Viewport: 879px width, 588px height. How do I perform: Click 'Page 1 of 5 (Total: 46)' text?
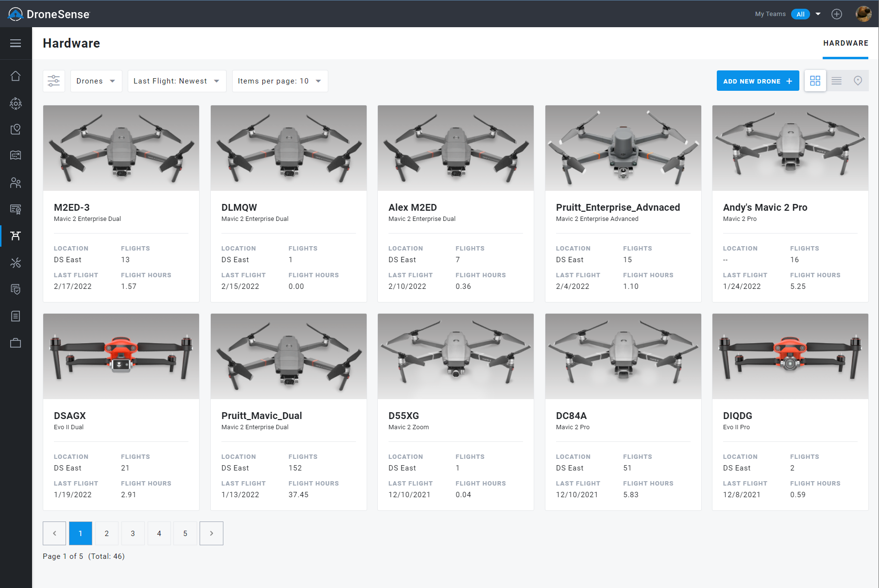coord(84,556)
